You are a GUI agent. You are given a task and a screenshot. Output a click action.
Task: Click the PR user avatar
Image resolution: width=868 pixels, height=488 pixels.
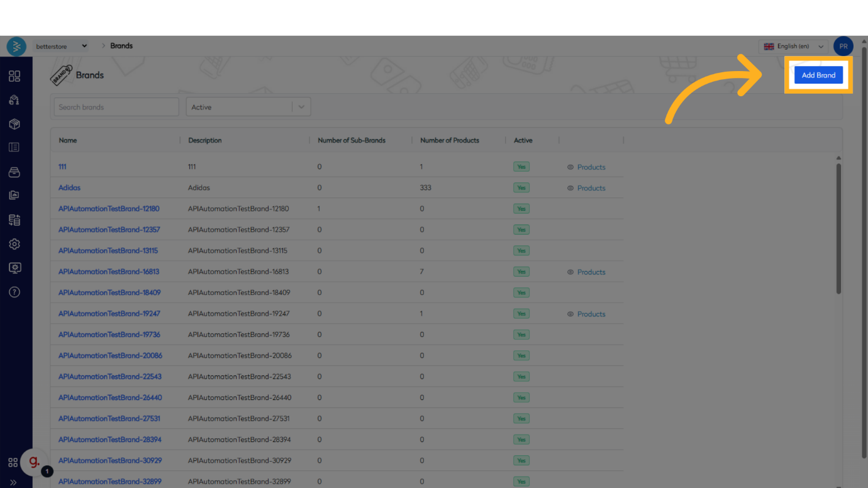[x=843, y=46]
